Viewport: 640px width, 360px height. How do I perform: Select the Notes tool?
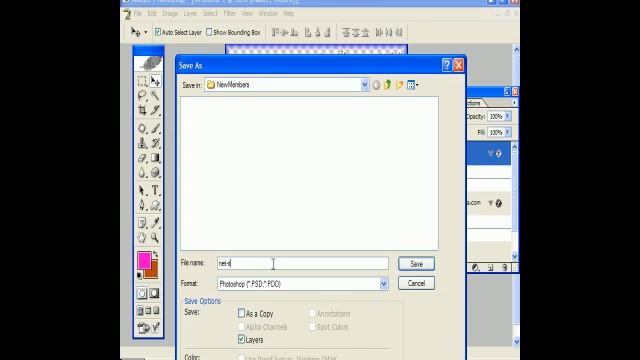coord(142,223)
